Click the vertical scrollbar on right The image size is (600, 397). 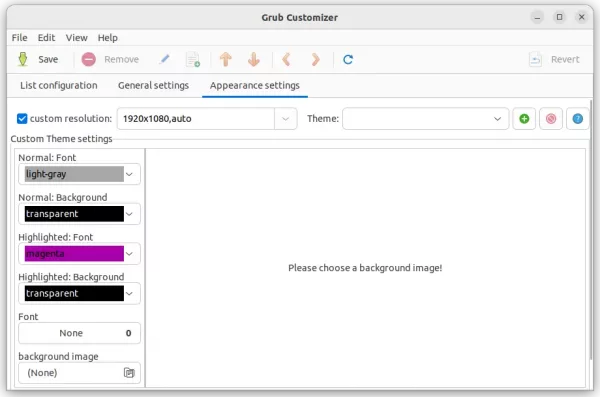592,230
